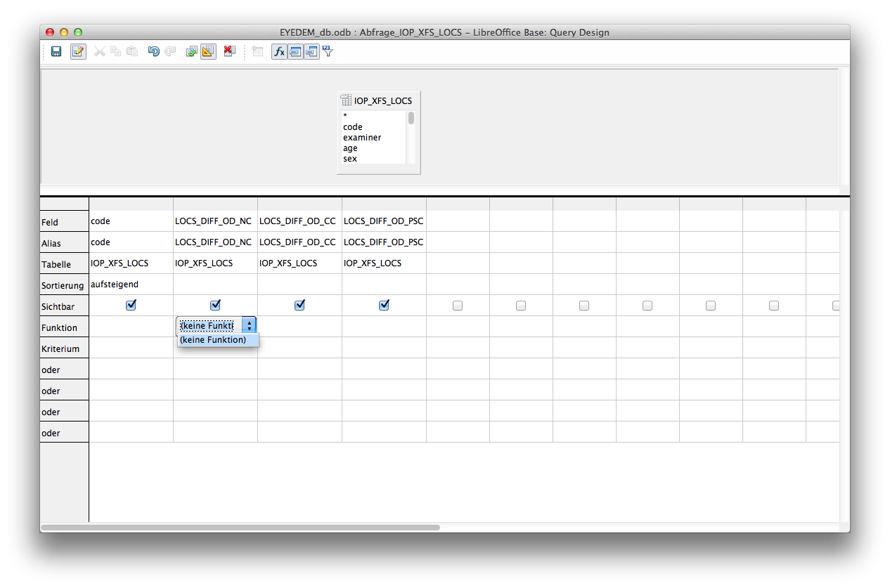Select the Alias row header
890x588 pixels.
pos(64,242)
